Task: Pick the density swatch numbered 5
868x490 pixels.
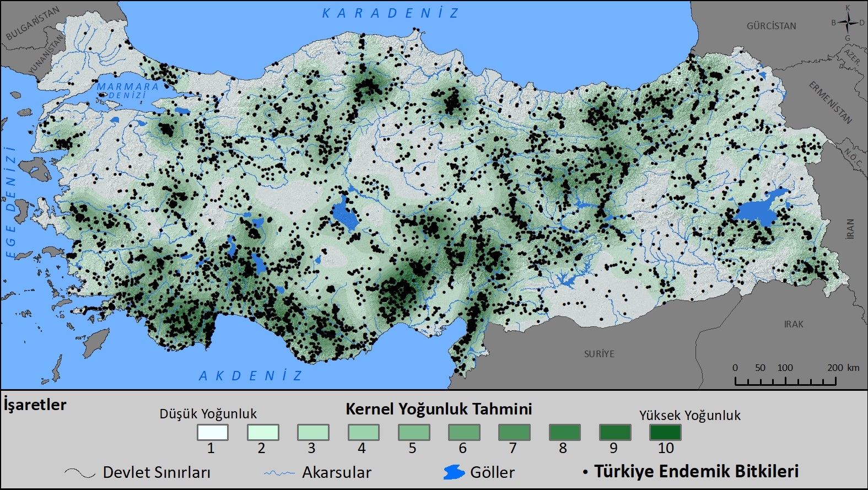Action: 413,432
